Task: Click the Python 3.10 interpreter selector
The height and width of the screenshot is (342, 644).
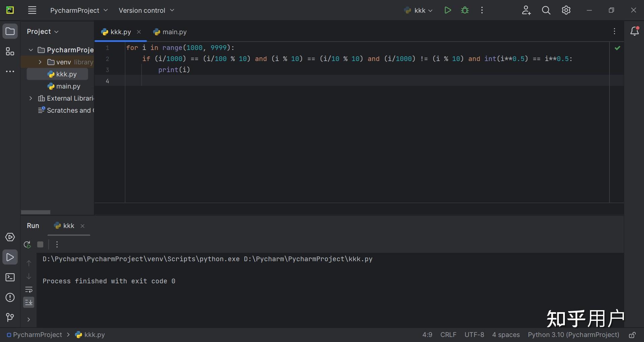Action: pos(573,335)
